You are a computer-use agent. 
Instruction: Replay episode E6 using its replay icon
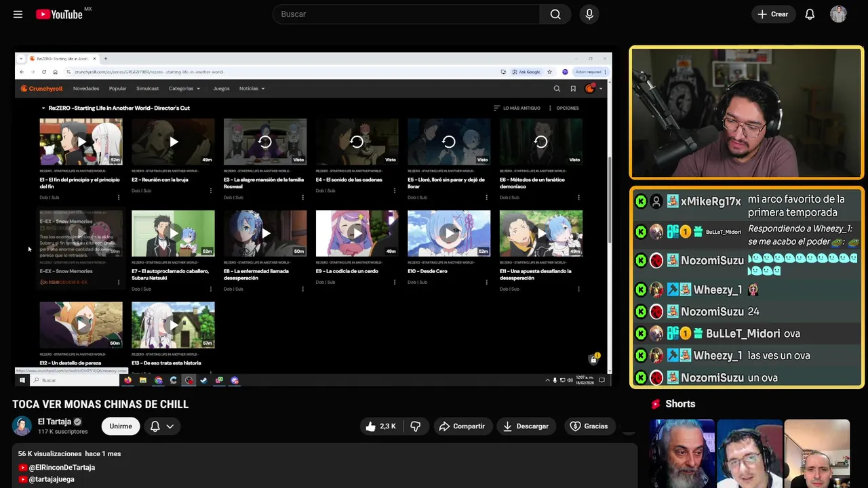[x=541, y=142]
